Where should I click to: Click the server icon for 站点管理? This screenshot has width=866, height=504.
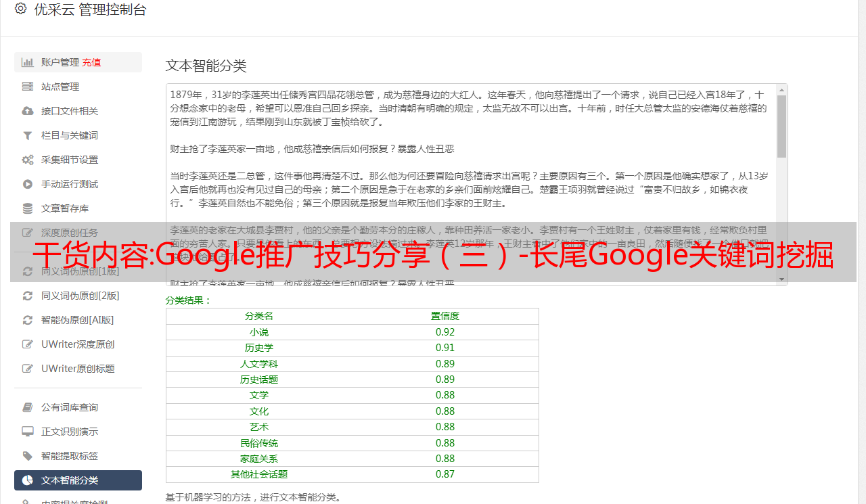click(28, 87)
